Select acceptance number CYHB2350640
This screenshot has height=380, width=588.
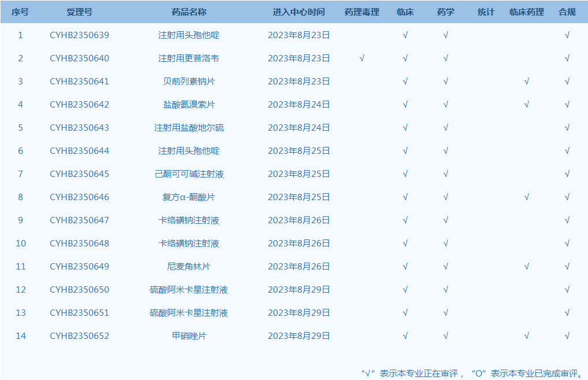[80, 58]
